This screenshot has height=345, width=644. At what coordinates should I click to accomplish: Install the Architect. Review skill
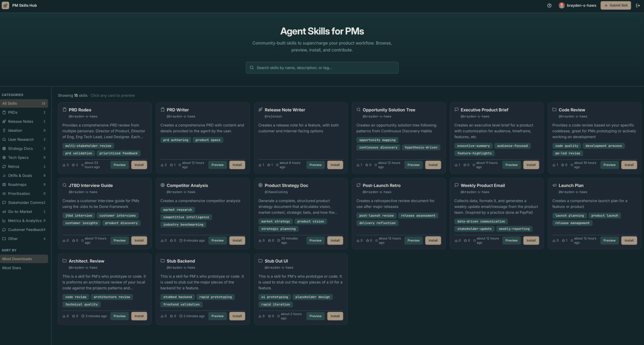pyautogui.click(x=139, y=316)
